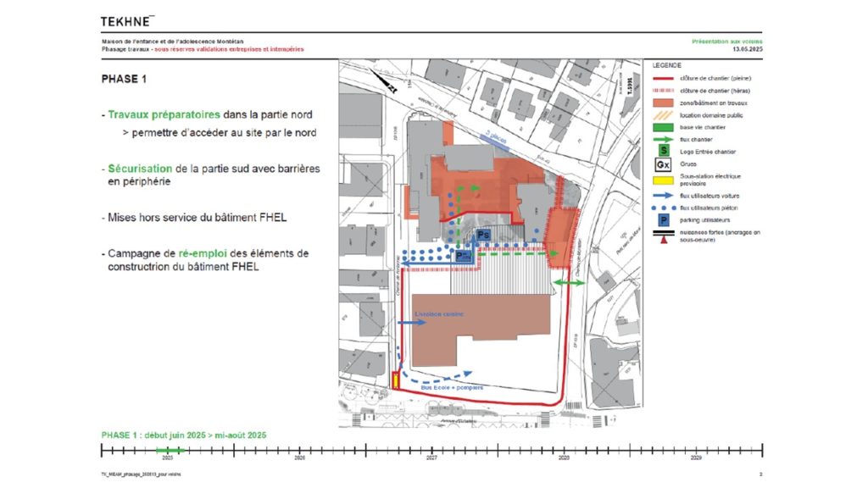Image resolution: width=868 pixels, height=488 pixels.
Task: Click the 'LEGENDE' heading
Action: point(666,65)
